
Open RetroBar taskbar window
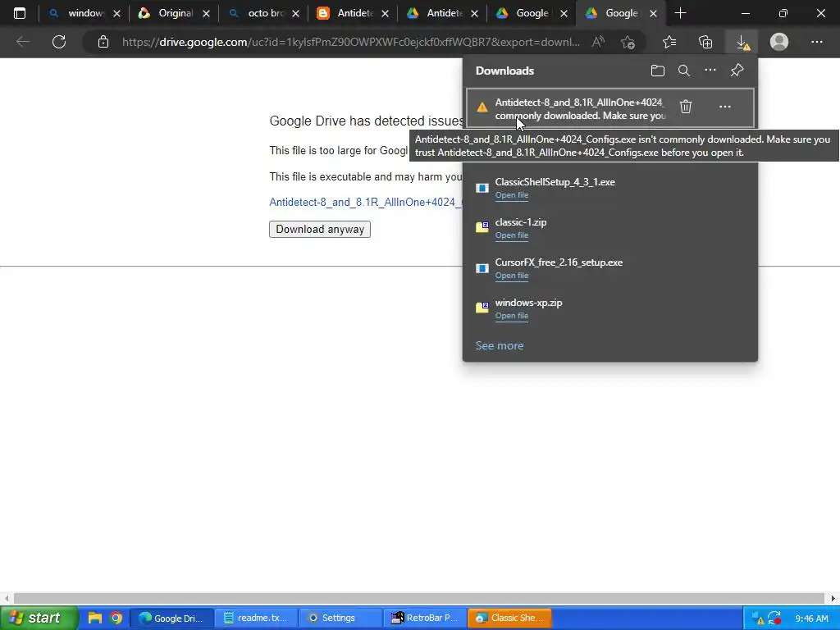point(424,618)
